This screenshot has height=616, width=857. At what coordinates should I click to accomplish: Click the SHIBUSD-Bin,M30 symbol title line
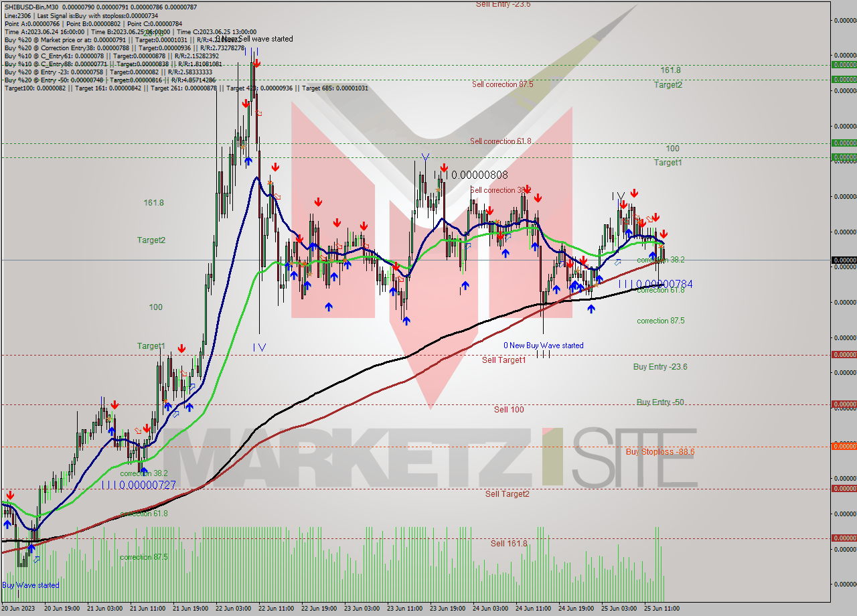[100, 7]
